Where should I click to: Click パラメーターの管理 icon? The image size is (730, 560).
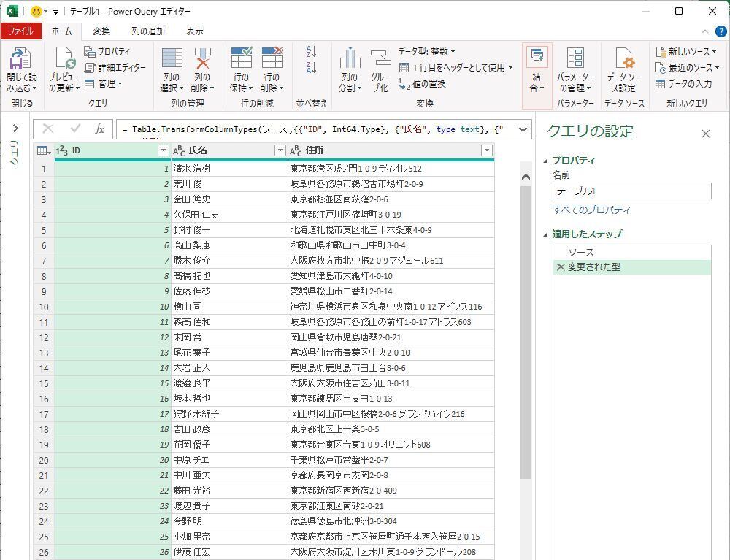pyautogui.click(x=575, y=58)
